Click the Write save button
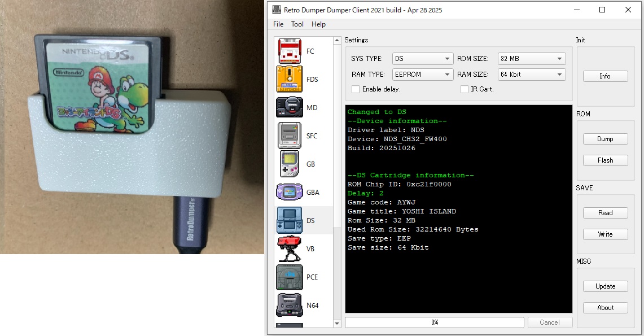Screen dimensions: 644x336 tap(605, 234)
